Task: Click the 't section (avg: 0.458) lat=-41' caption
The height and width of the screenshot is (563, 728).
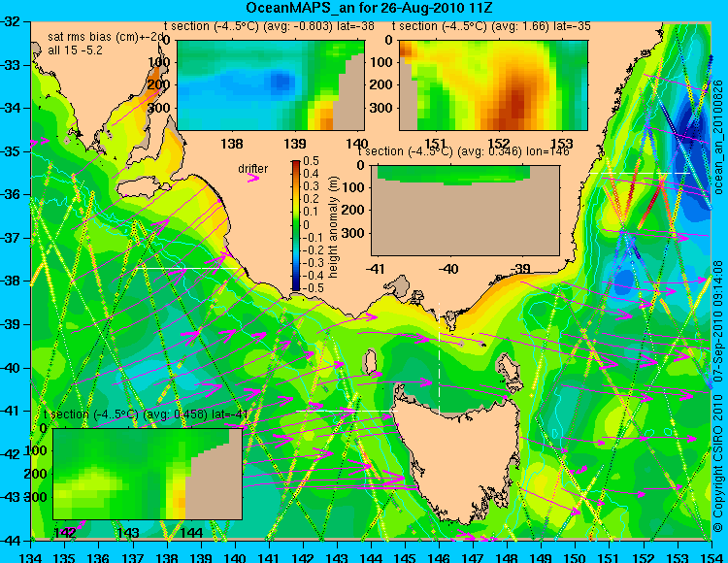Action: (146, 414)
